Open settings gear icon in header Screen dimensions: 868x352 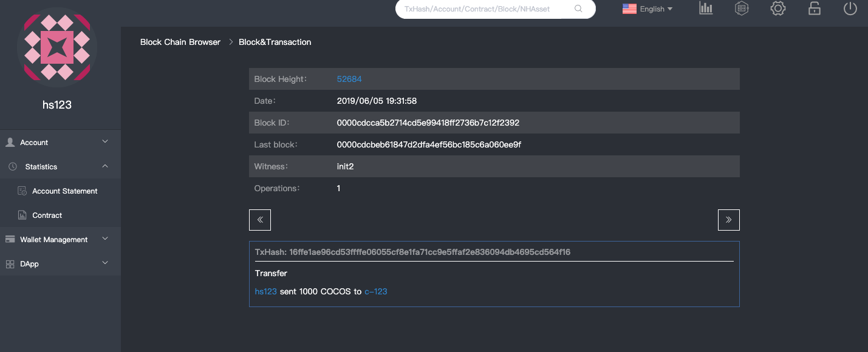778,8
